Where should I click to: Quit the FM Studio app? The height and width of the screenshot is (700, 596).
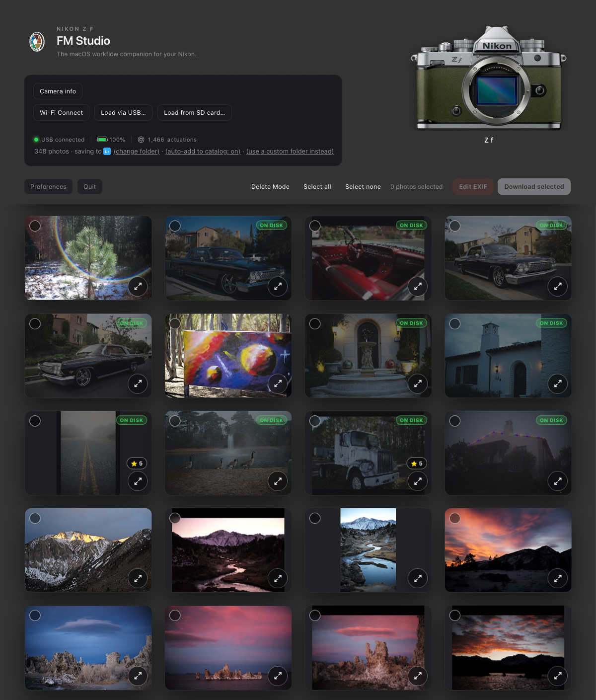tap(90, 187)
